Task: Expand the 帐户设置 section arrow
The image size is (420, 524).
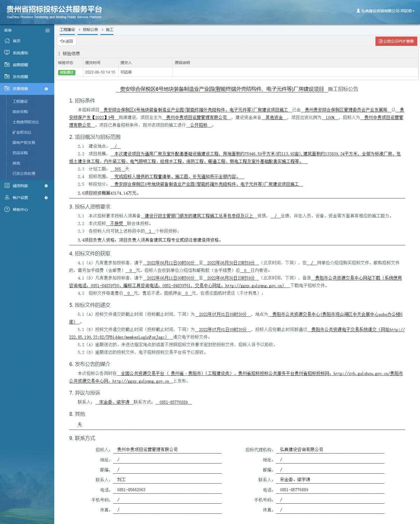Action: (46, 197)
